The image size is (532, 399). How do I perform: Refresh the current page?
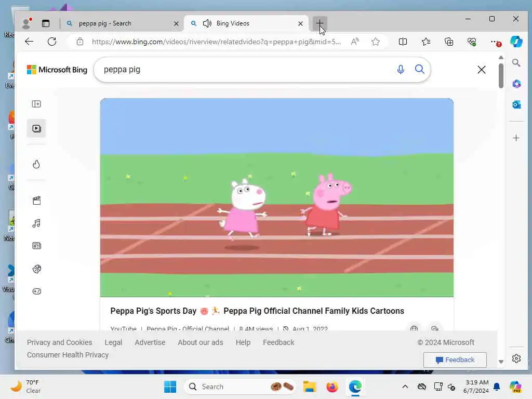[x=52, y=42]
